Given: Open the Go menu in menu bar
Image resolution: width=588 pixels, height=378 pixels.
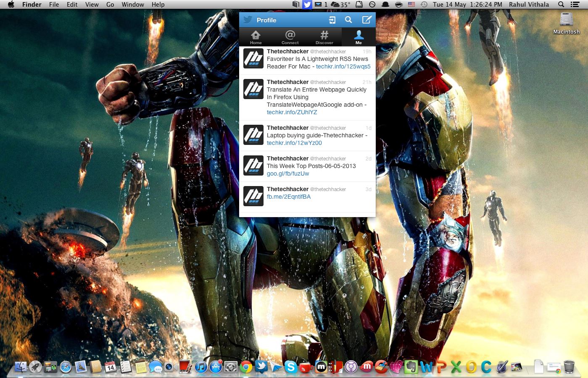Looking at the screenshot, I should (x=110, y=5).
